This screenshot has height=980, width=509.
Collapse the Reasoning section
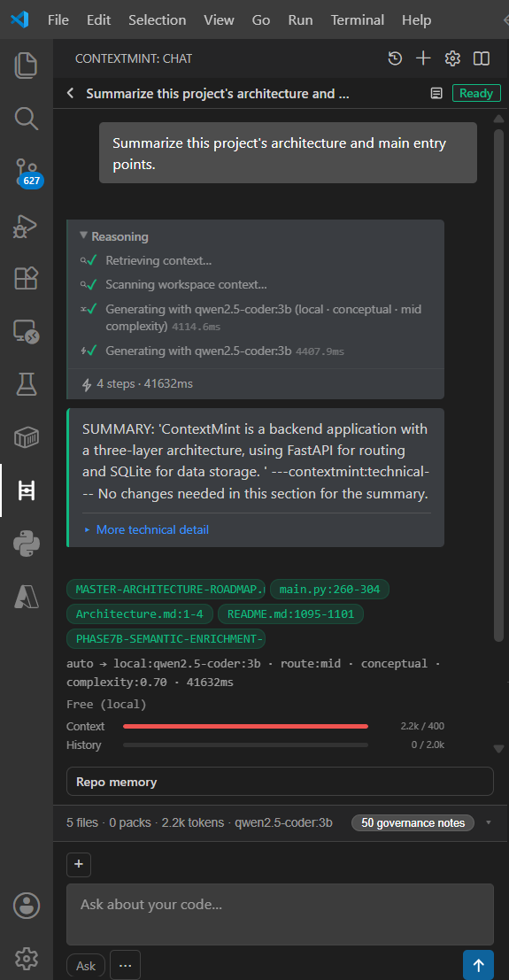tap(114, 237)
